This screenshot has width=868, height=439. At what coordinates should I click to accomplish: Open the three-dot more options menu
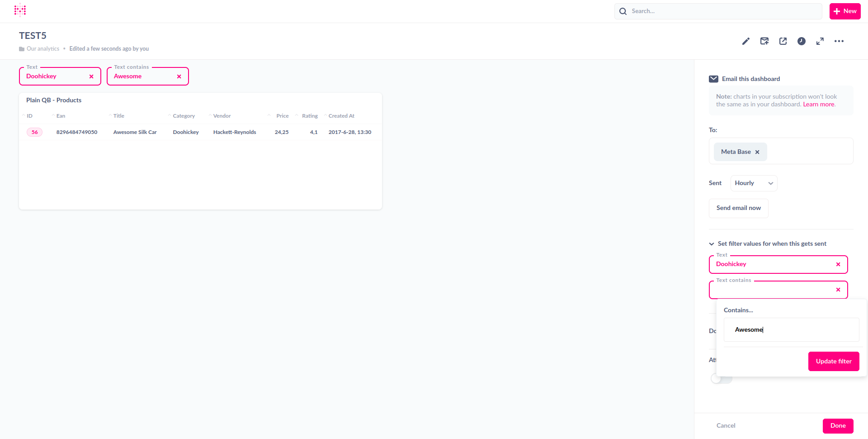click(x=839, y=41)
